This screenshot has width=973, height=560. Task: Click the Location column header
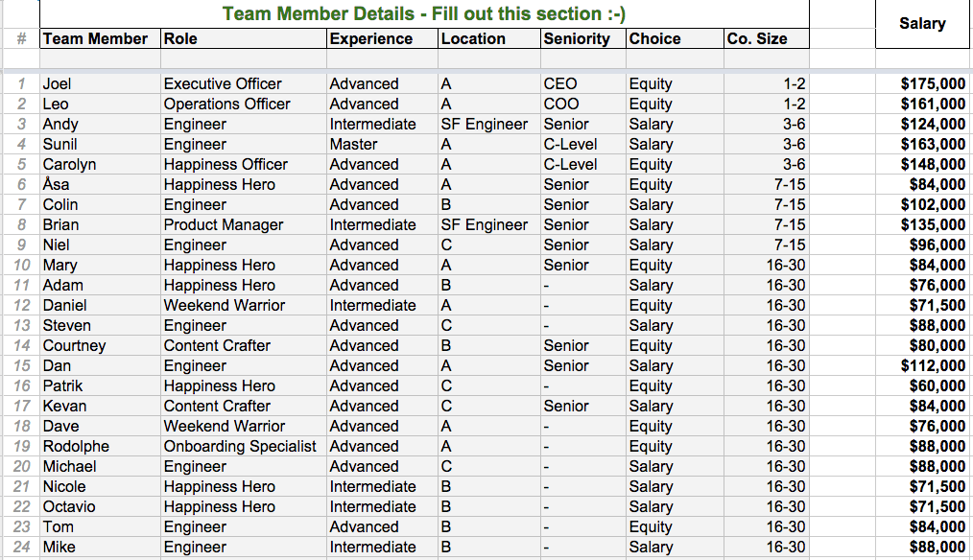(473, 39)
